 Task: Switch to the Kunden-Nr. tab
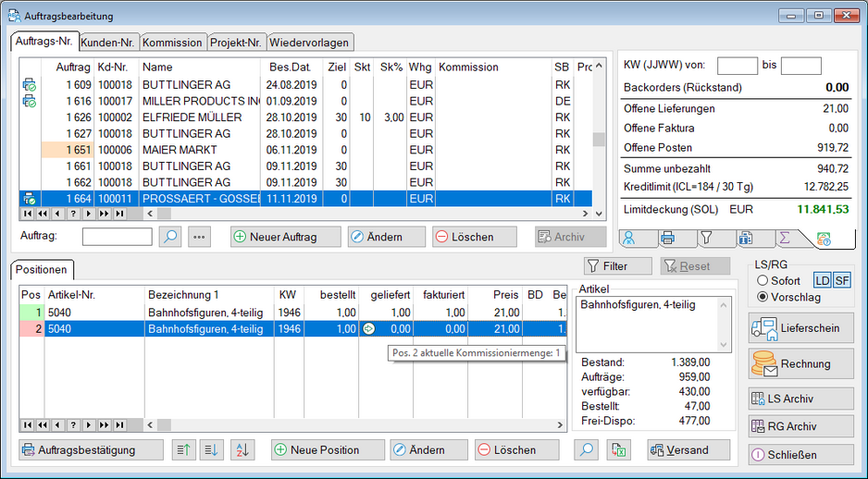[107, 43]
